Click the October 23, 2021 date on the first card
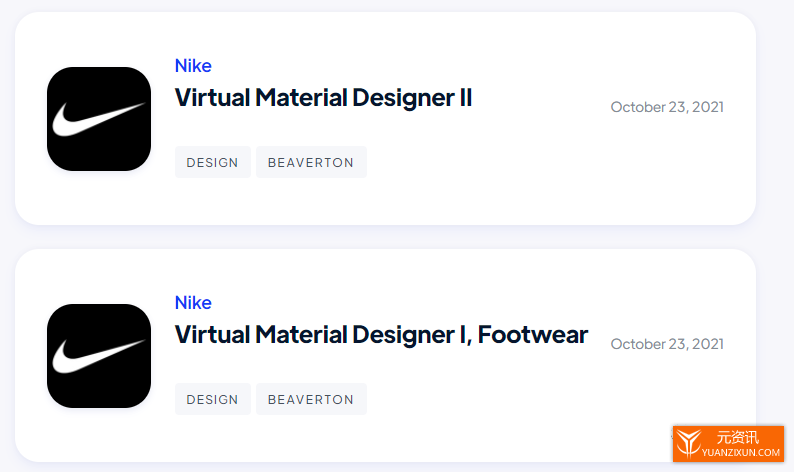 coord(667,107)
